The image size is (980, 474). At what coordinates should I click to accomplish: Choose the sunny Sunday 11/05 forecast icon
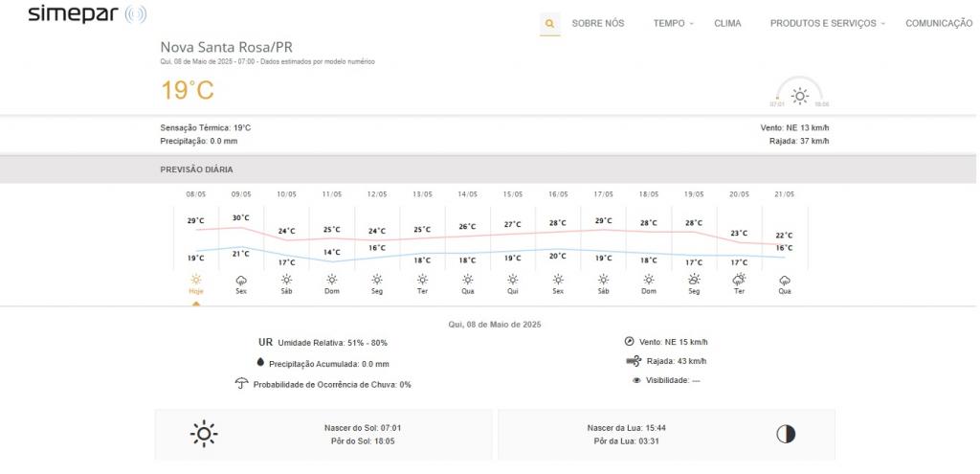point(332,280)
